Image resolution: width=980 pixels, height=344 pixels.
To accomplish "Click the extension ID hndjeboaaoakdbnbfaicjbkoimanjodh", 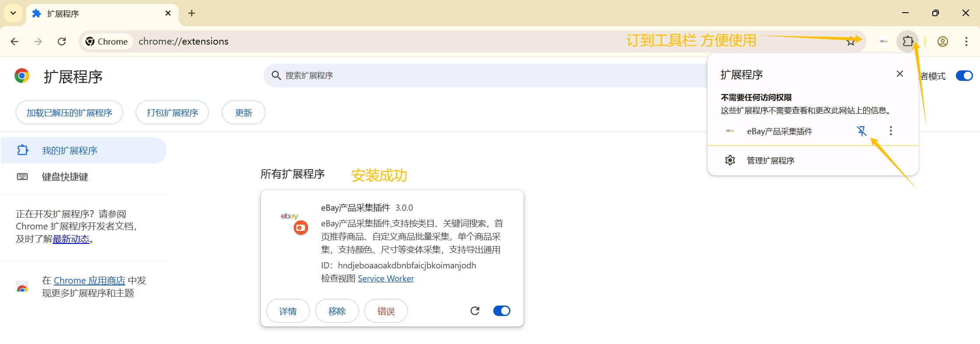I will [x=407, y=265].
